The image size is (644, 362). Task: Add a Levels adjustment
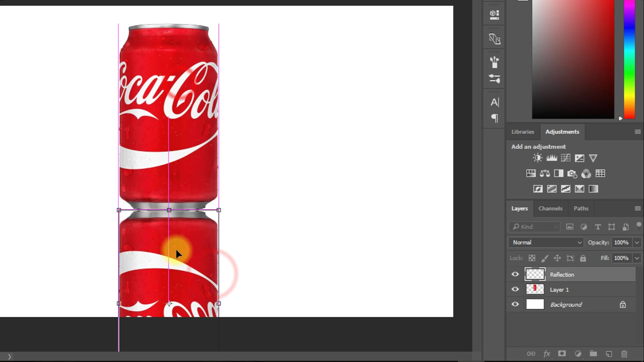pyautogui.click(x=551, y=158)
